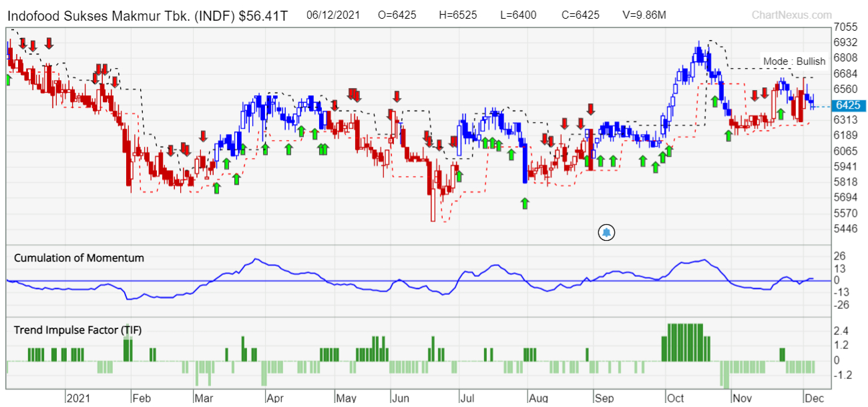
Task: Click the Cumulation of Momentum panel title
Action: tap(79, 258)
